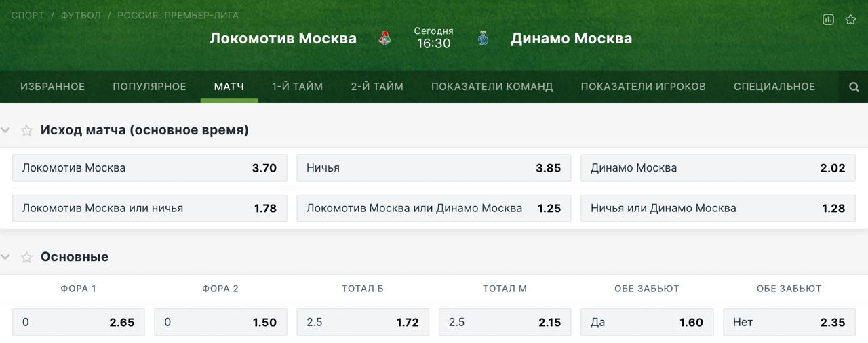
Task: Add match to favorites with header star
Action: click(850, 20)
